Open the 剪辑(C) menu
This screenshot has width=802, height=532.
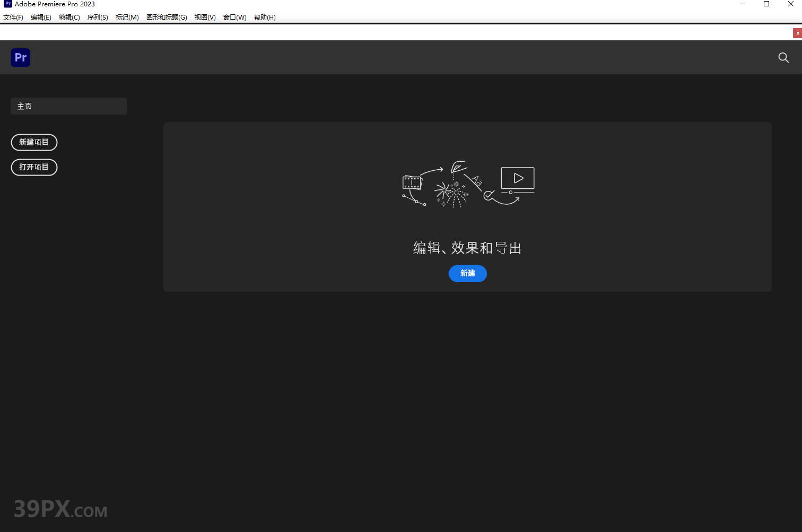69,18
